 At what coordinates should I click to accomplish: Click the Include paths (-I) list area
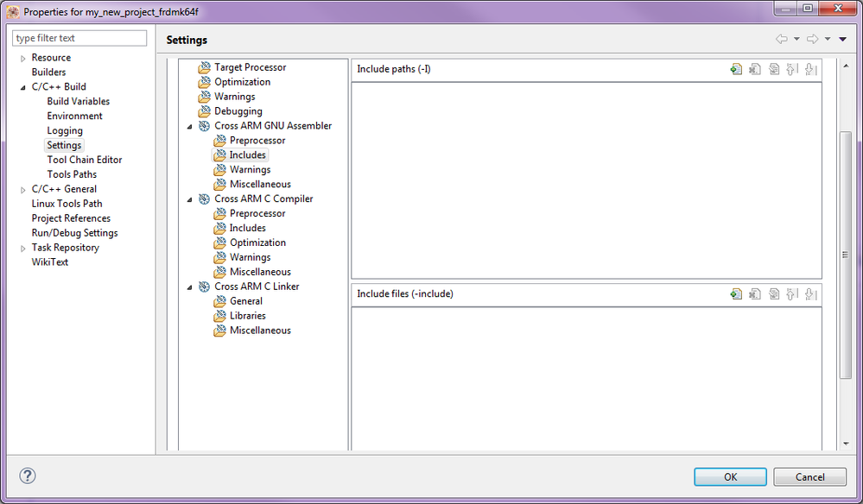point(587,181)
